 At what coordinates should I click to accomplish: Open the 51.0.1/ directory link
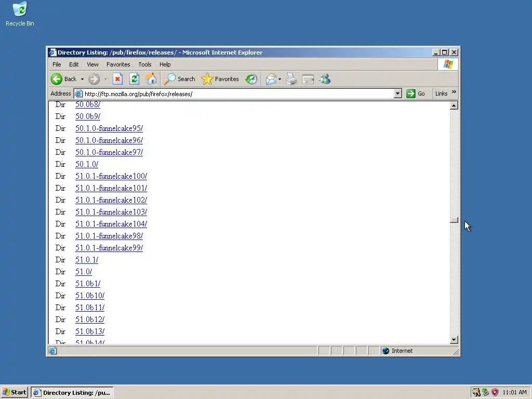click(87, 260)
